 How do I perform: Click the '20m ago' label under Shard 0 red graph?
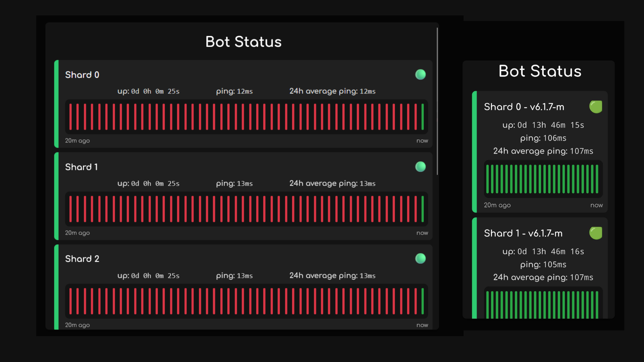pyautogui.click(x=77, y=141)
